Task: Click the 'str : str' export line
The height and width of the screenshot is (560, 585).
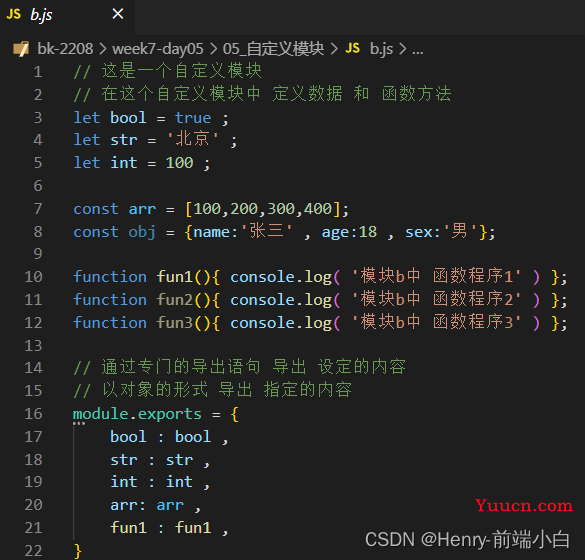Action: (x=160, y=460)
